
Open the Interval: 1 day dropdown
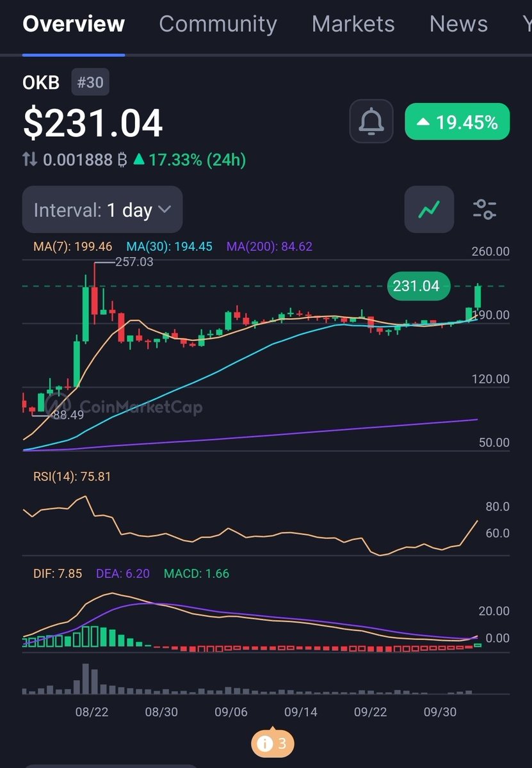pyautogui.click(x=102, y=209)
